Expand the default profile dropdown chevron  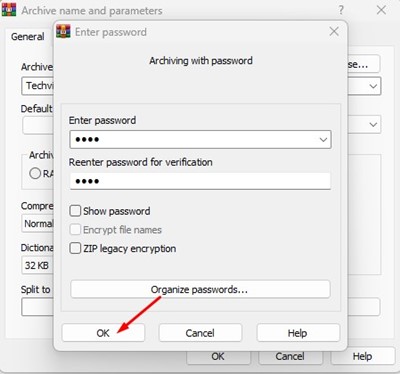tap(373, 125)
